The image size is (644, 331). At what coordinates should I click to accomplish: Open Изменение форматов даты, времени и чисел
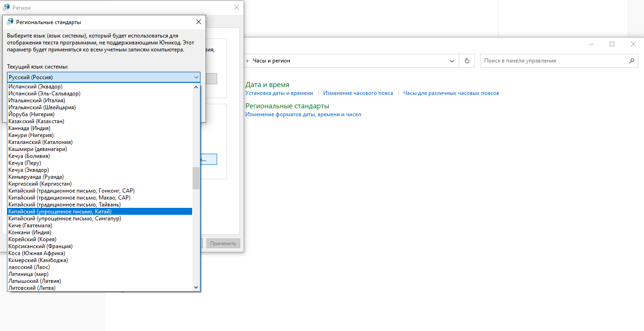pos(303,114)
